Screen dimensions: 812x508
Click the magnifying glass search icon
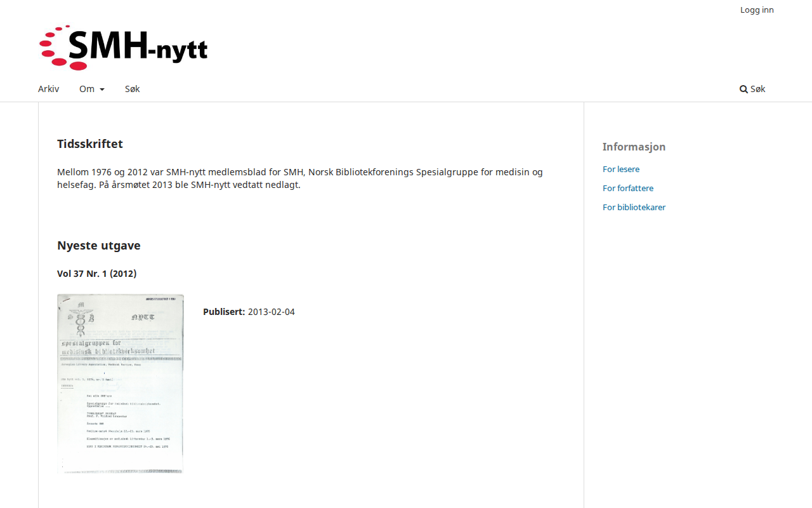tap(743, 90)
